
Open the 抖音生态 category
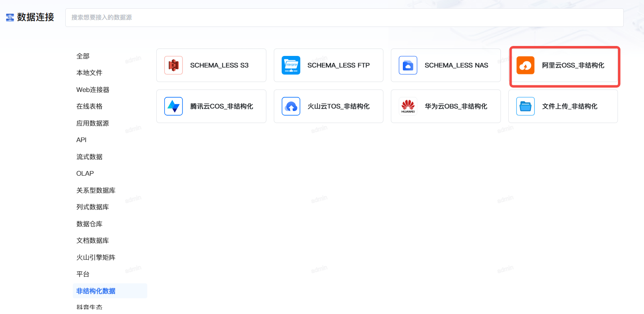pos(89,307)
